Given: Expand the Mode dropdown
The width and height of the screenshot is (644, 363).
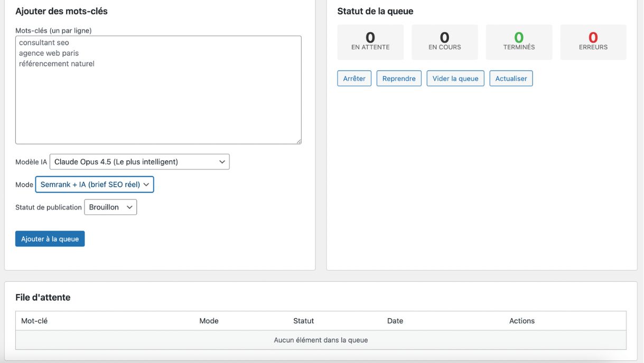Looking at the screenshot, I should pos(95,185).
